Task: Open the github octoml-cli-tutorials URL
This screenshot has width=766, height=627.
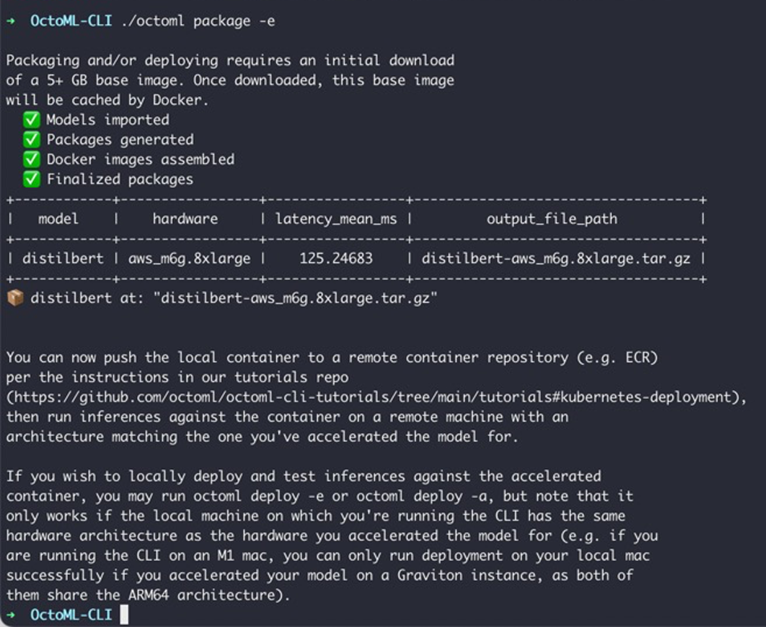Action: [x=373, y=397]
